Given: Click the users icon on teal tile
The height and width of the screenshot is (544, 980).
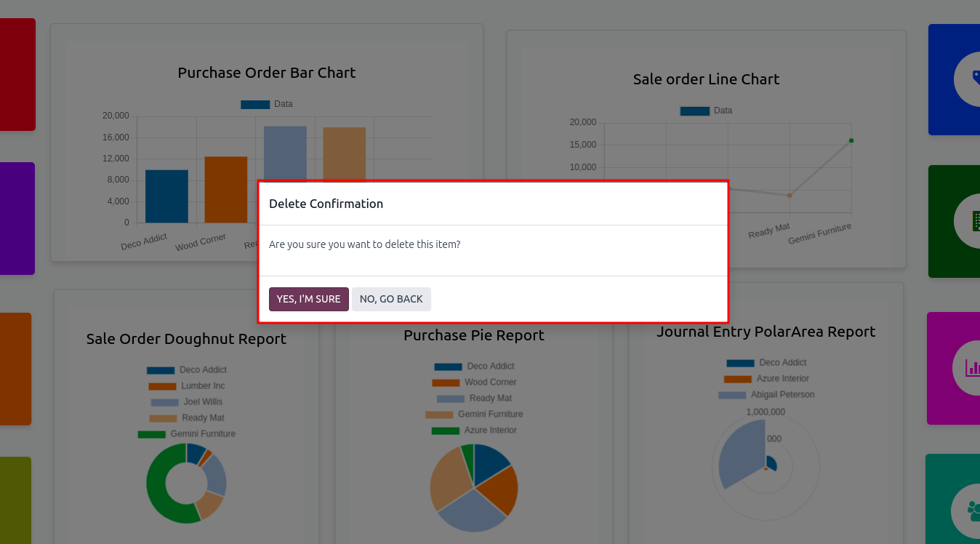Looking at the screenshot, I should coord(973,511).
